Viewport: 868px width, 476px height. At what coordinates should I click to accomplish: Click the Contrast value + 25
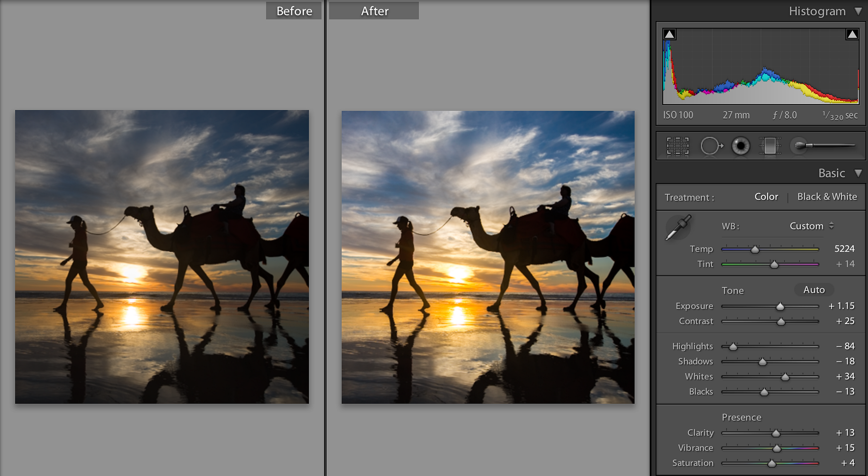pos(845,321)
